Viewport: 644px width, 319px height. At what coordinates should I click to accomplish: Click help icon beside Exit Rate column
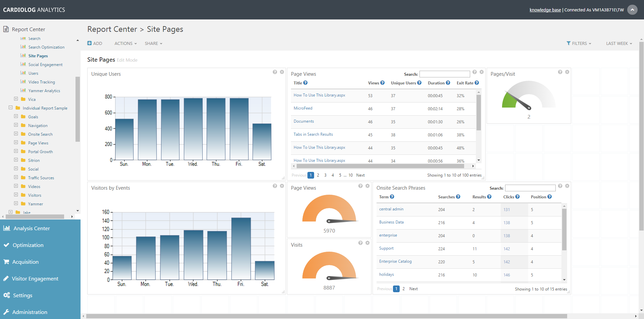pyautogui.click(x=477, y=83)
